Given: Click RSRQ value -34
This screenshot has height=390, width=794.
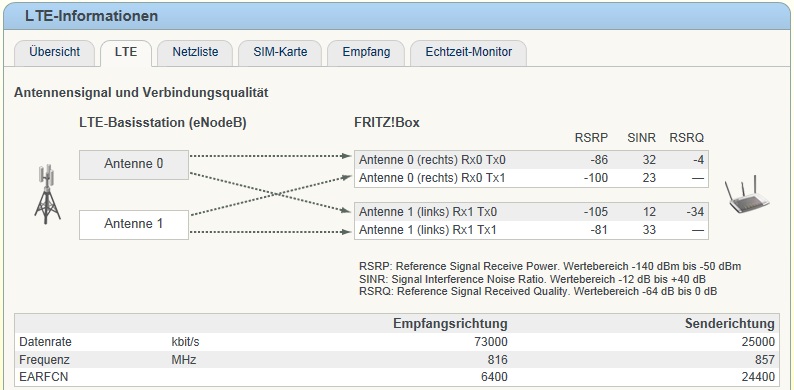Looking at the screenshot, I should (x=695, y=212).
